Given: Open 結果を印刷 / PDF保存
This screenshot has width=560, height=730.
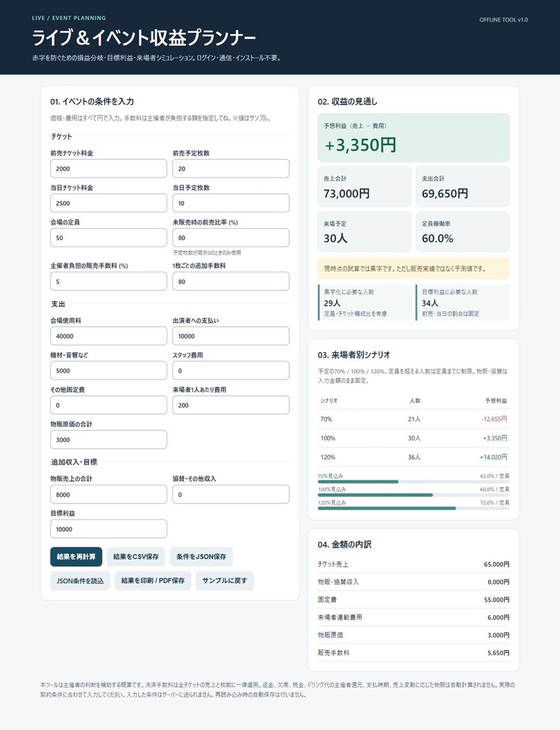Looking at the screenshot, I should (x=153, y=580).
